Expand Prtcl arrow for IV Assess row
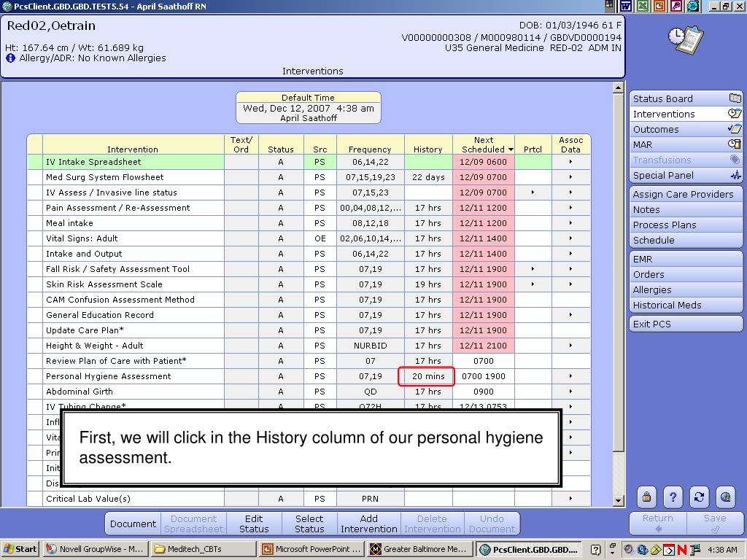747x560 pixels. [533, 192]
